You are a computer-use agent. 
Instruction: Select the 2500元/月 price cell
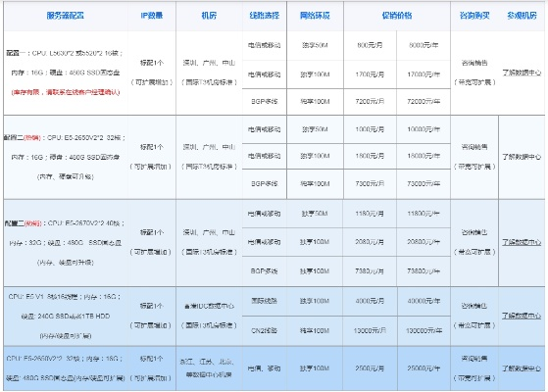370,368
